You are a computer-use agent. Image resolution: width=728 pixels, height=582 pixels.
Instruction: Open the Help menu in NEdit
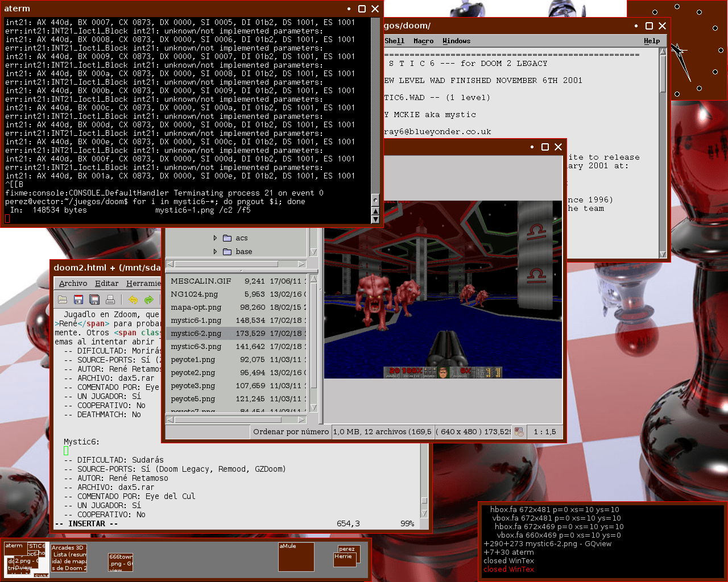(x=652, y=41)
